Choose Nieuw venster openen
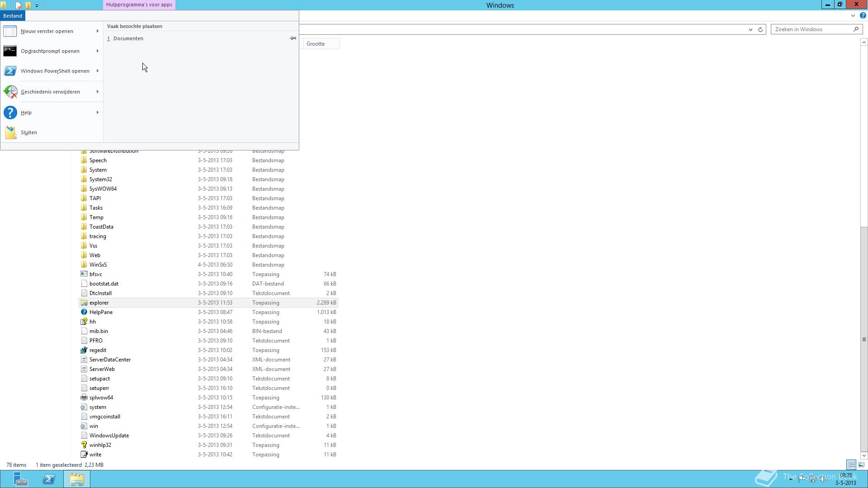Viewport: 868px width, 488px height. pos(52,31)
